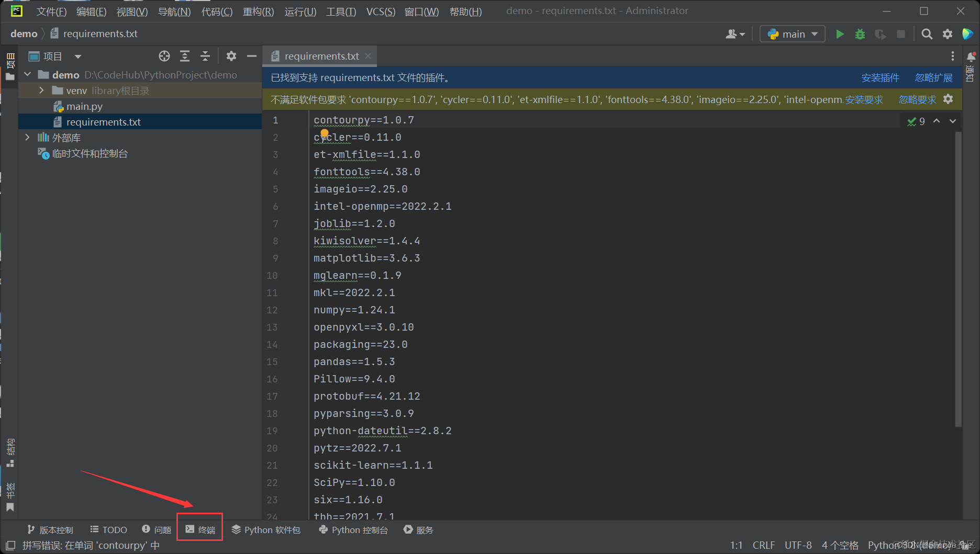Open the 终端 terminal tool window
Viewport: 980px width, 554px height.
click(x=200, y=530)
